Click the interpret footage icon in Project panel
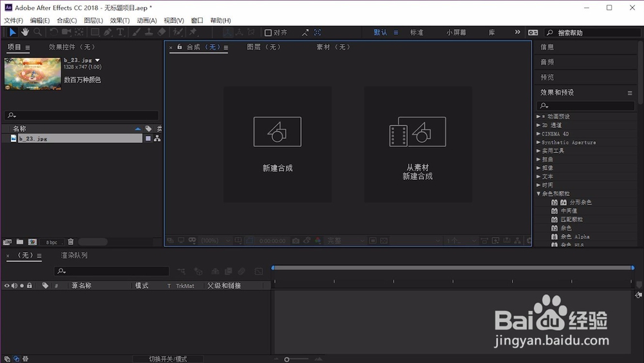 7,242
